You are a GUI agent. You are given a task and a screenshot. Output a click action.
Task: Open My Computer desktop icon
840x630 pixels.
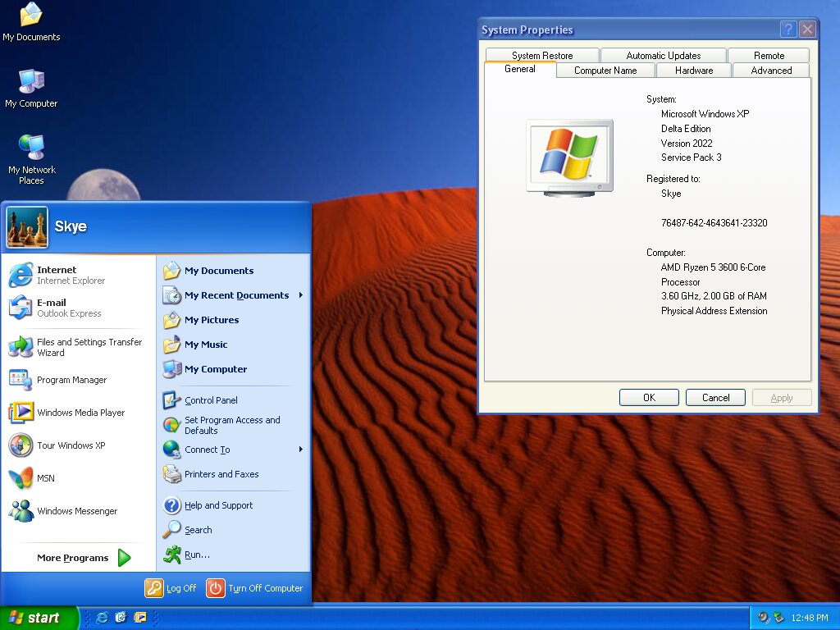(x=31, y=89)
